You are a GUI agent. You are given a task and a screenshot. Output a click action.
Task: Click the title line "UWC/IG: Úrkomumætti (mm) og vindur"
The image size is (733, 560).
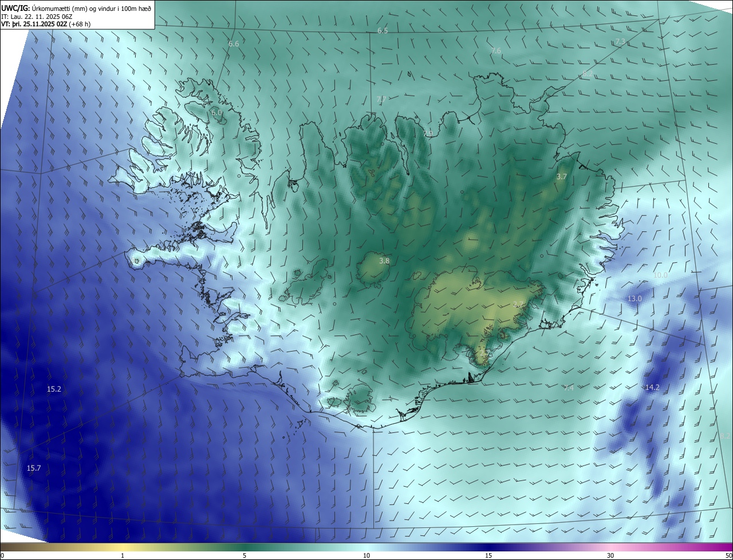coord(76,7)
